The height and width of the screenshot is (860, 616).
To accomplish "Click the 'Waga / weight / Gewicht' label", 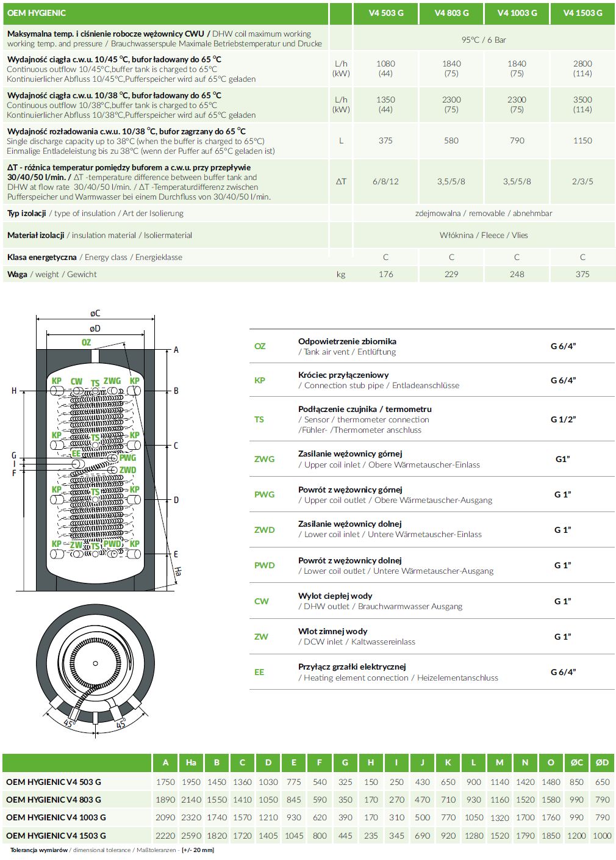I will pos(52,274).
